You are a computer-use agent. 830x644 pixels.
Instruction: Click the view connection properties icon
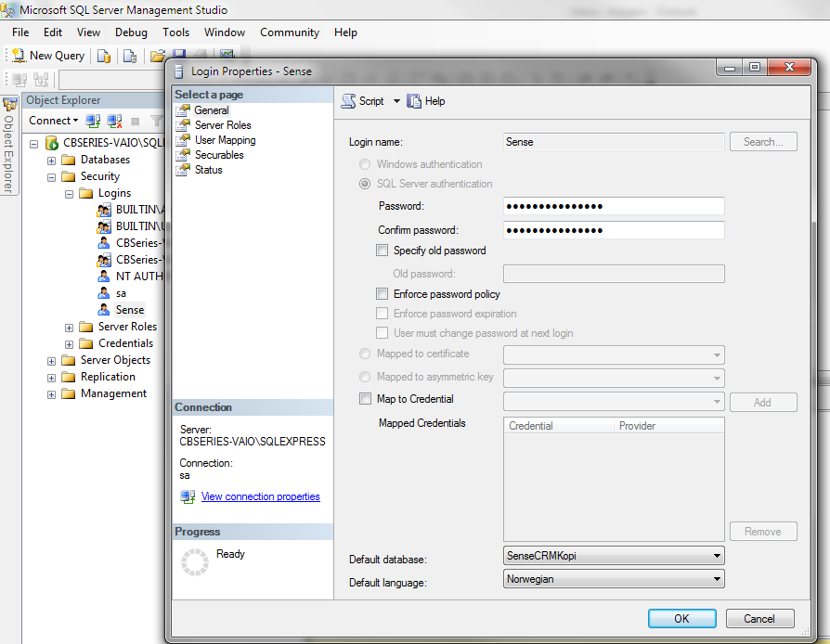pyautogui.click(x=188, y=496)
